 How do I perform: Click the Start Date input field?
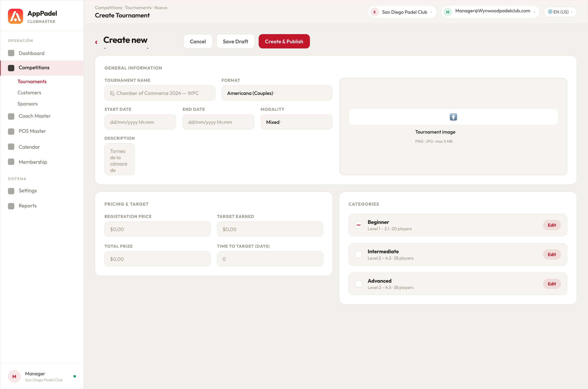click(140, 122)
